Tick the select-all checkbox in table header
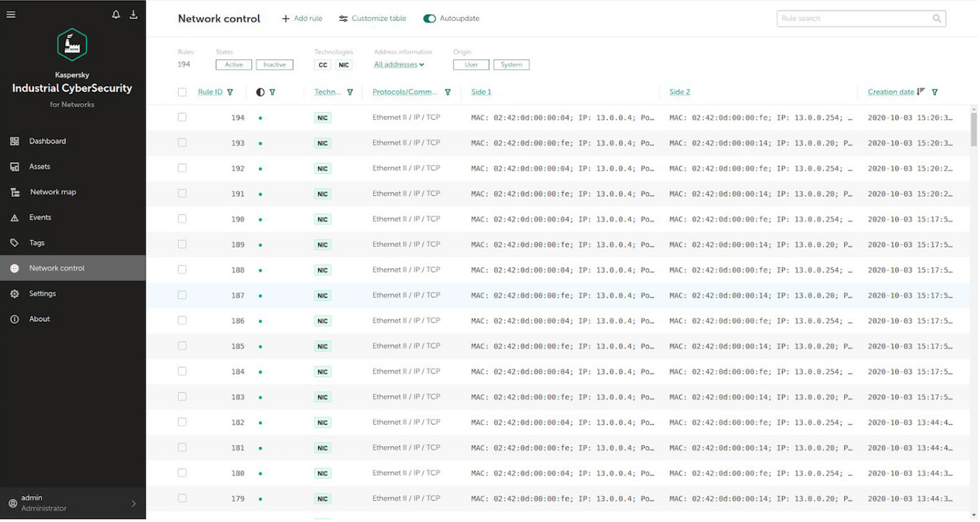This screenshot has height=522, width=980. 182,92
